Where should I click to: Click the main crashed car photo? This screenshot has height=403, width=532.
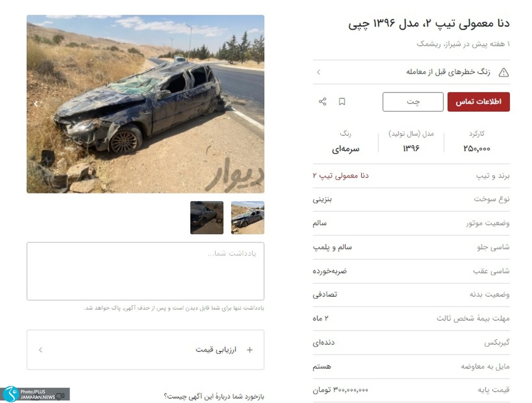[145, 104]
